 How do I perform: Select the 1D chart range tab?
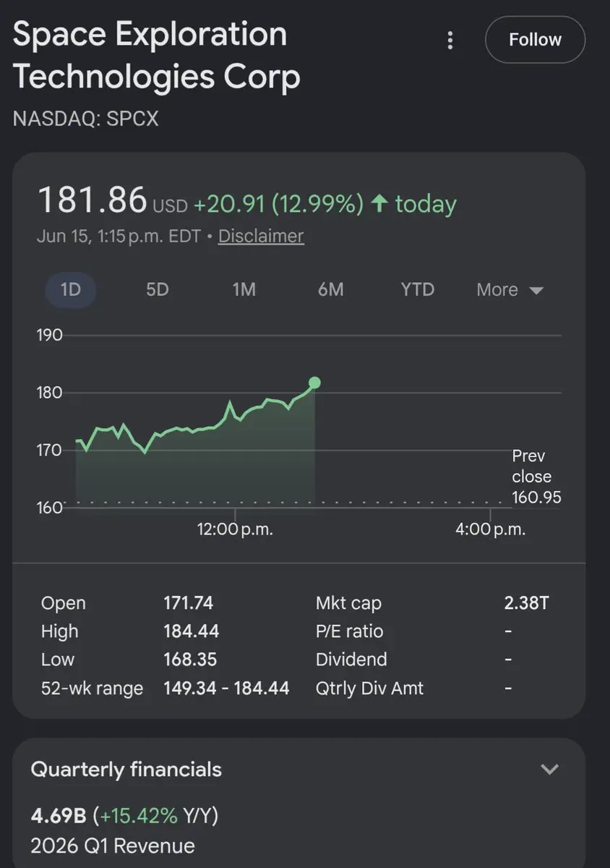(70, 290)
